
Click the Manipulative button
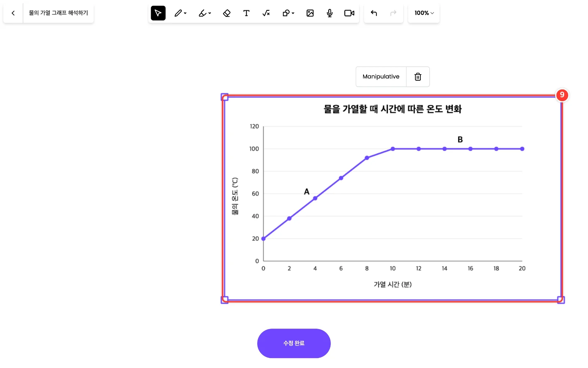[381, 77]
